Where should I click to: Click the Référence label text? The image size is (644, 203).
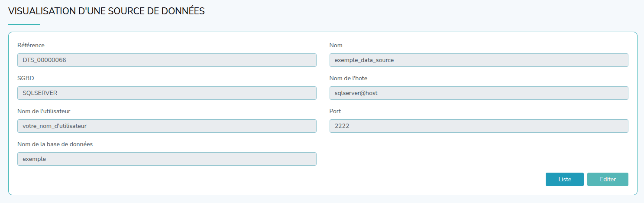[x=31, y=45]
